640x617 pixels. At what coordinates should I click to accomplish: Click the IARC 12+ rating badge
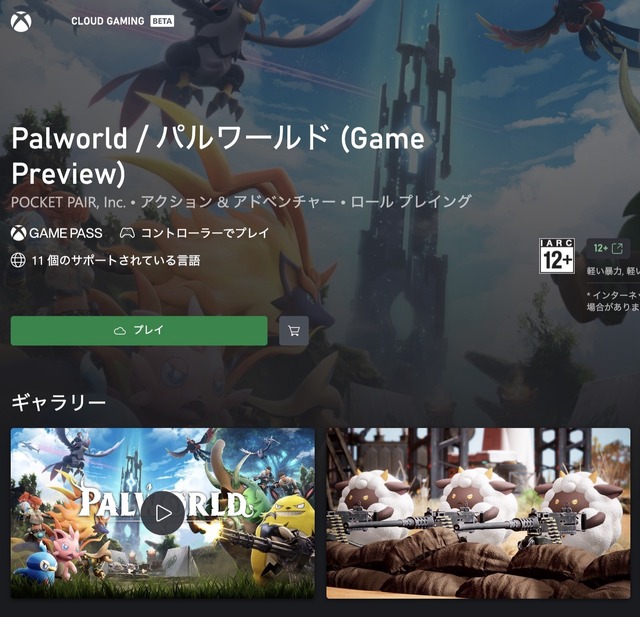[x=557, y=256]
